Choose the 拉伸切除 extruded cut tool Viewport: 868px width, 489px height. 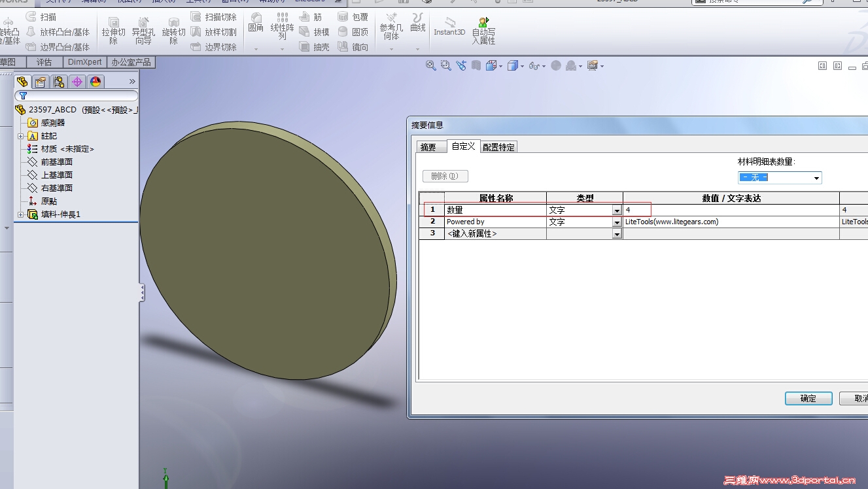click(x=113, y=31)
